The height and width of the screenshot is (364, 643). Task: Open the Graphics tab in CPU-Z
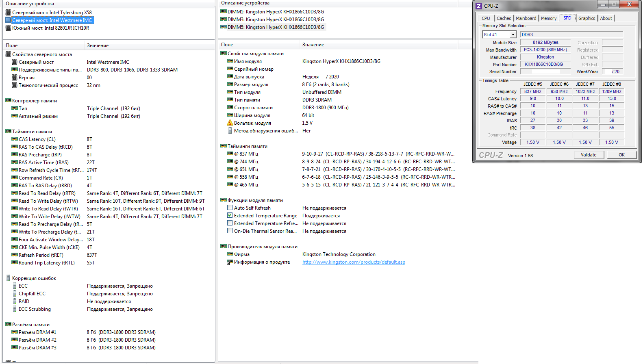point(587,18)
